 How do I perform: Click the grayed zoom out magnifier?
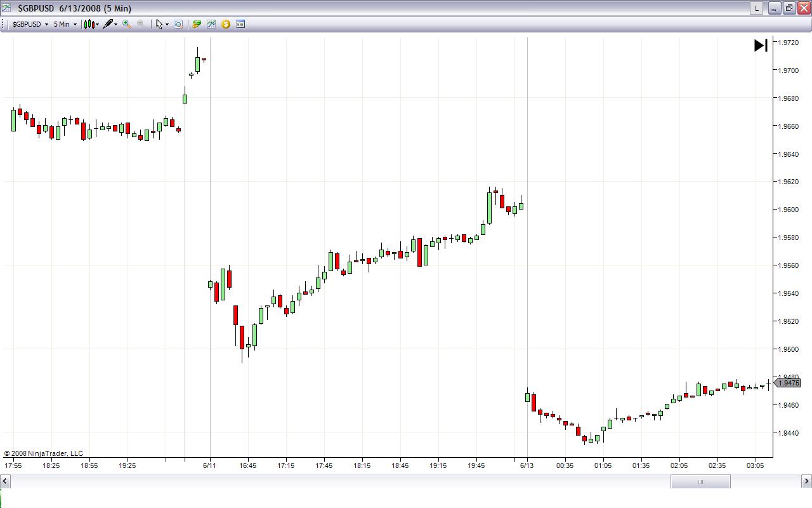tap(141, 24)
